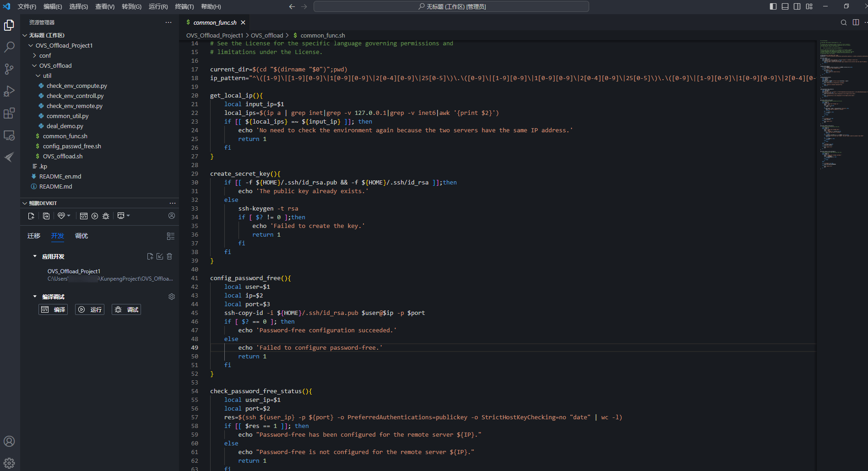Open the Extensions view
The image size is (868, 471).
9,113
